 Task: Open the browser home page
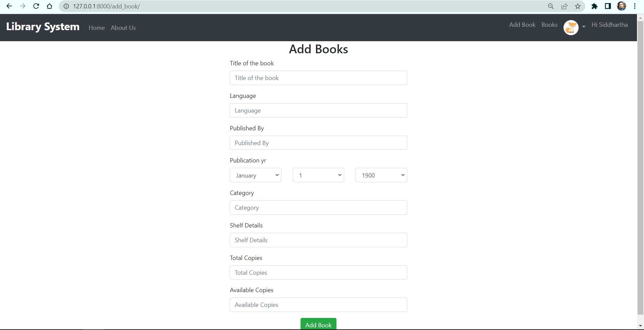(49, 6)
